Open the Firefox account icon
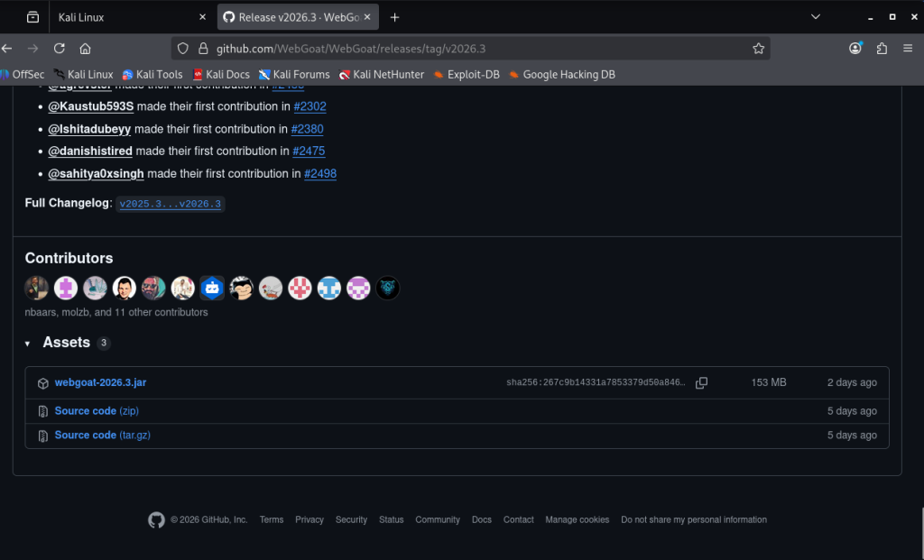 point(855,49)
